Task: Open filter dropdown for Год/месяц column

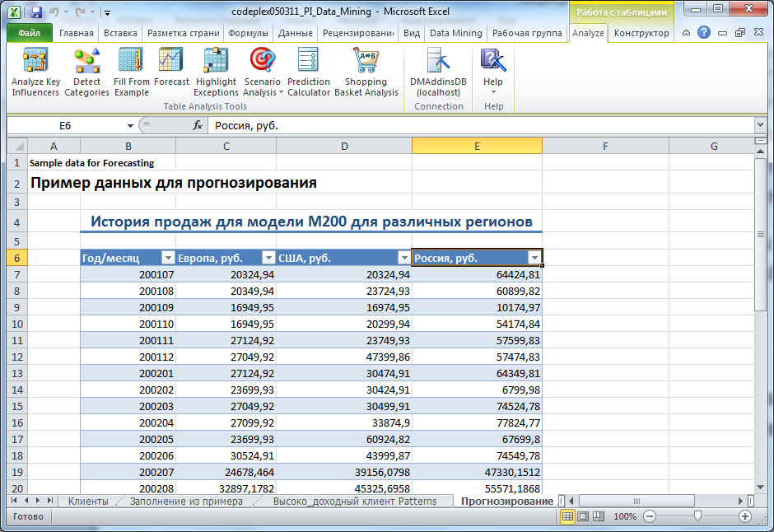Action: [168, 258]
